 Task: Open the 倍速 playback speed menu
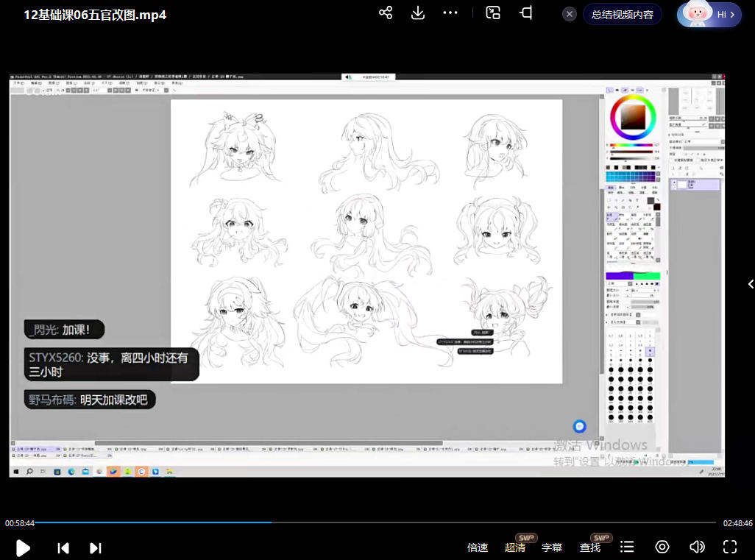[x=478, y=547]
